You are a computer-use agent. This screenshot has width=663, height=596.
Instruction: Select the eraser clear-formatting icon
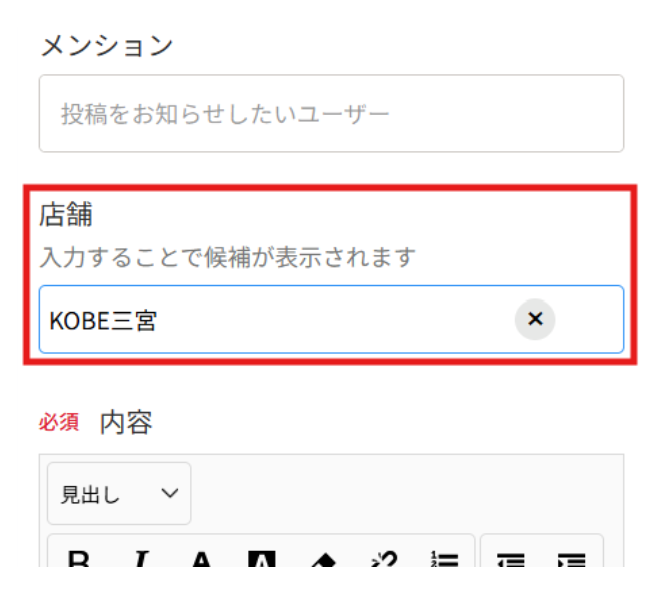tap(323, 560)
